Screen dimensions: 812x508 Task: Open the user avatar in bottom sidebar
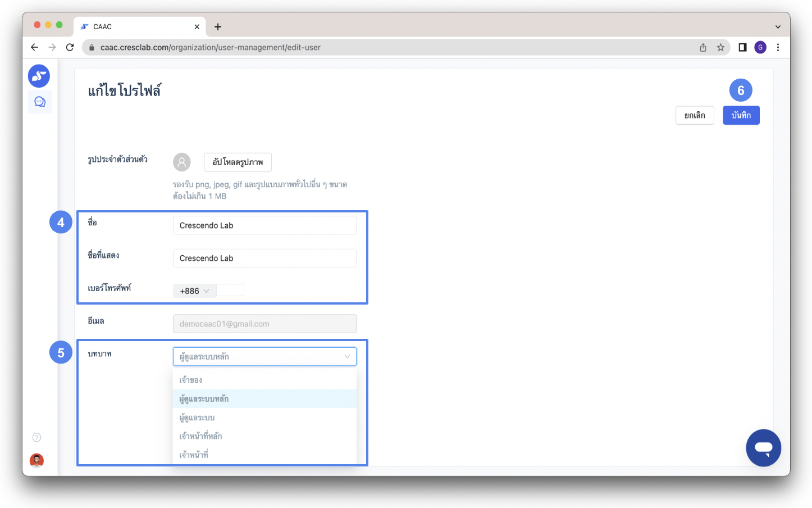(x=37, y=460)
